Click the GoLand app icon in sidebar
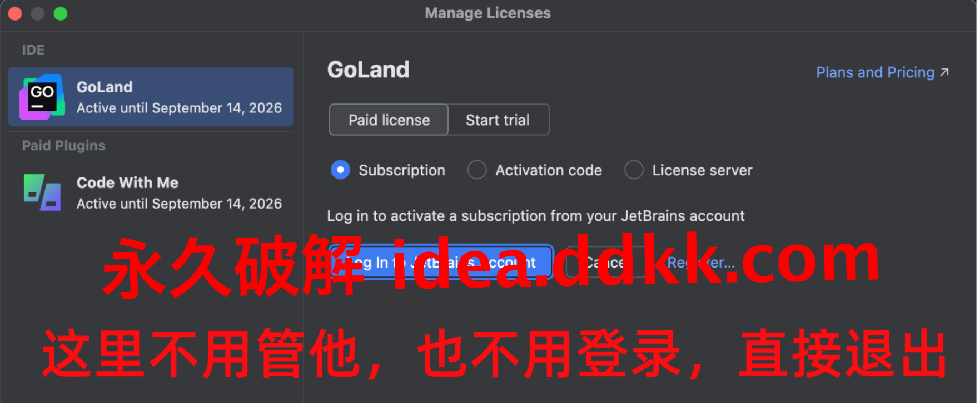The width and height of the screenshot is (980, 405). point(42,97)
